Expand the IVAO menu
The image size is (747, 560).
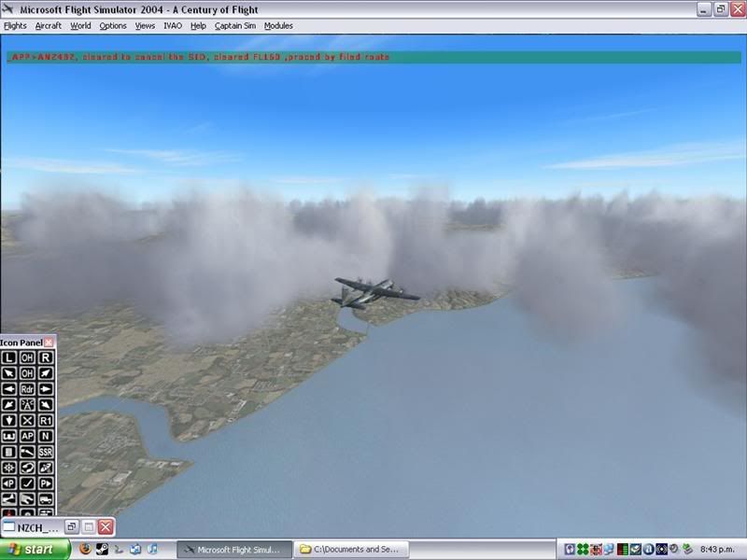click(x=173, y=26)
